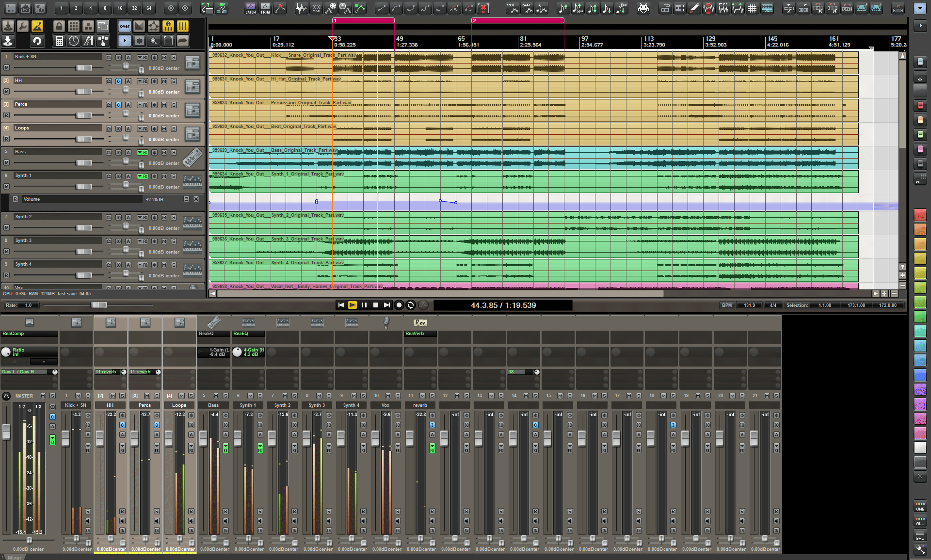Toggle green FX button on Bass track
931x560 pixels.
coord(143,152)
